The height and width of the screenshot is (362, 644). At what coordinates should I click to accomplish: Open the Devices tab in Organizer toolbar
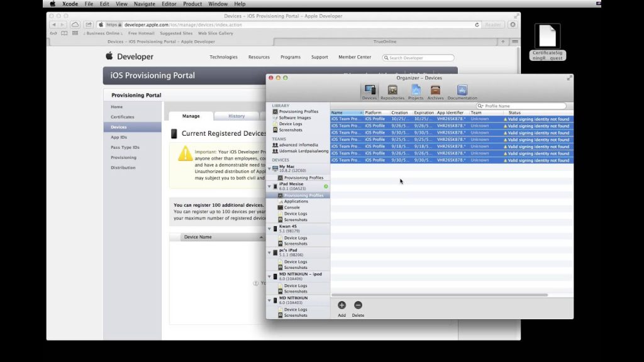[x=369, y=92]
